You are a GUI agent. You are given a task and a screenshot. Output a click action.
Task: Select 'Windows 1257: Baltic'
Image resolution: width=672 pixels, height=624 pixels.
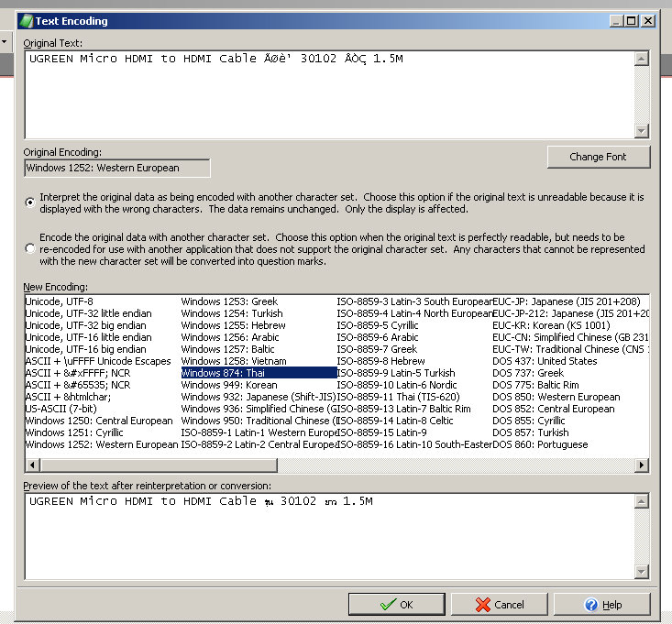(227, 349)
